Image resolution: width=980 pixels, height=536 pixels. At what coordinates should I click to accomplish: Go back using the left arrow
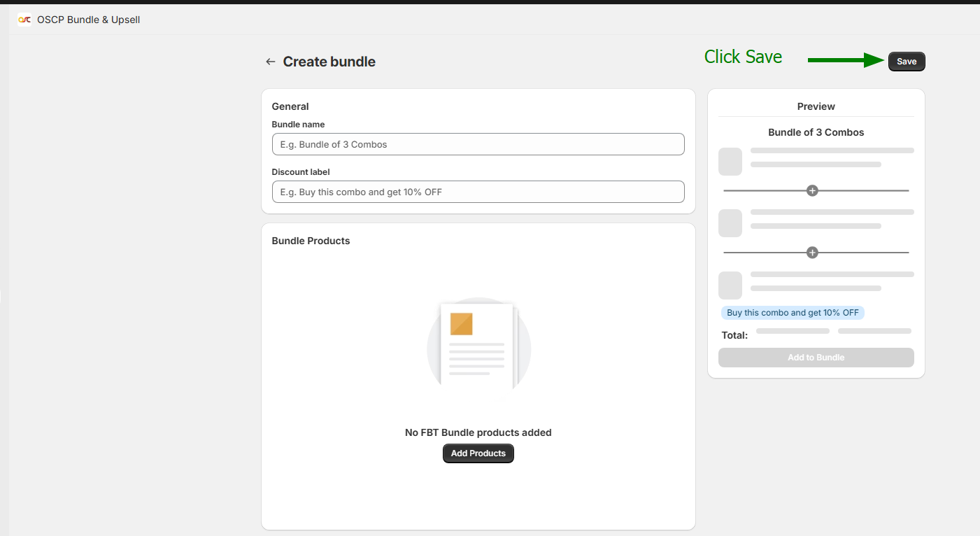point(270,62)
